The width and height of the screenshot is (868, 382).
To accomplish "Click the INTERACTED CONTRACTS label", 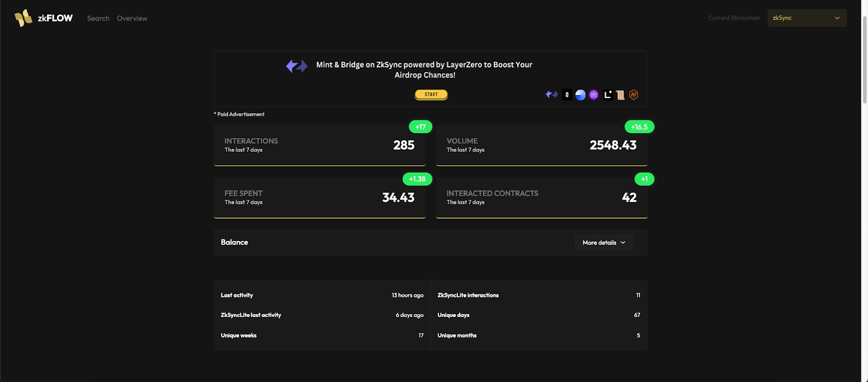I will [x=493, y=193].
